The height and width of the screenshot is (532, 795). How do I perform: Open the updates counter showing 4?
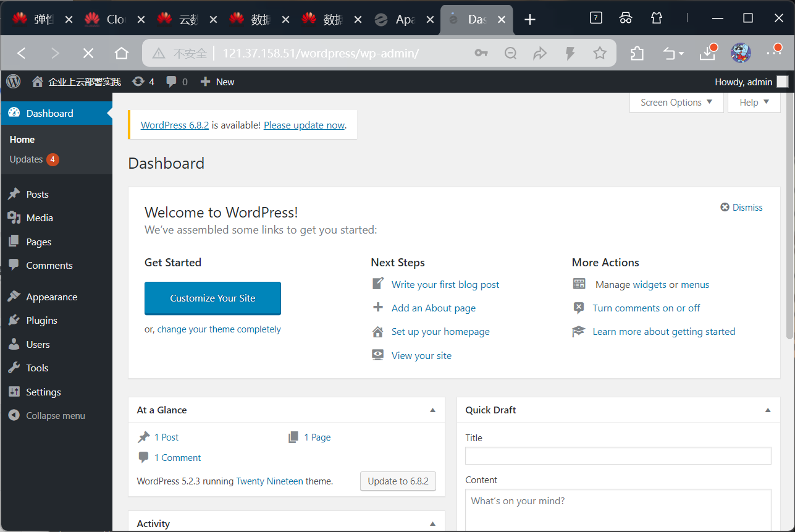(143, 82)
